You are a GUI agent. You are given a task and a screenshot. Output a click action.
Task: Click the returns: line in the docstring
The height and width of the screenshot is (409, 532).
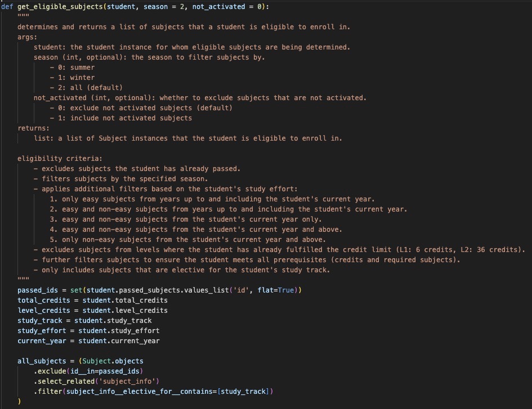point(33,128)
